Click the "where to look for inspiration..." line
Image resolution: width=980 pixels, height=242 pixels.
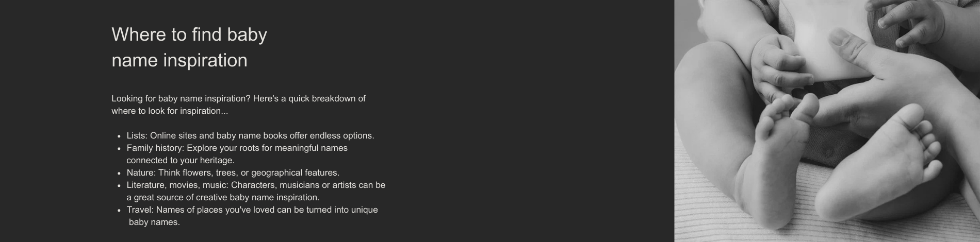tap(170, 111)
